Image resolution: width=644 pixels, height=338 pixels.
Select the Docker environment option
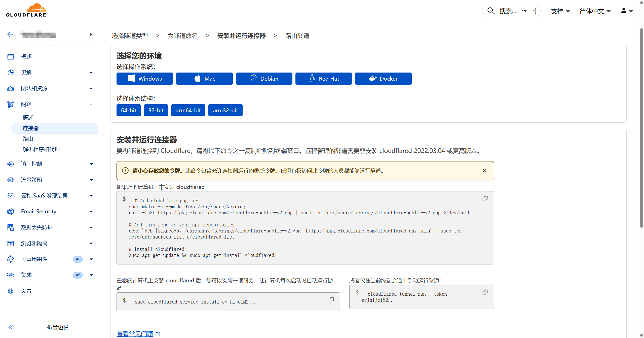click(383, 79)
